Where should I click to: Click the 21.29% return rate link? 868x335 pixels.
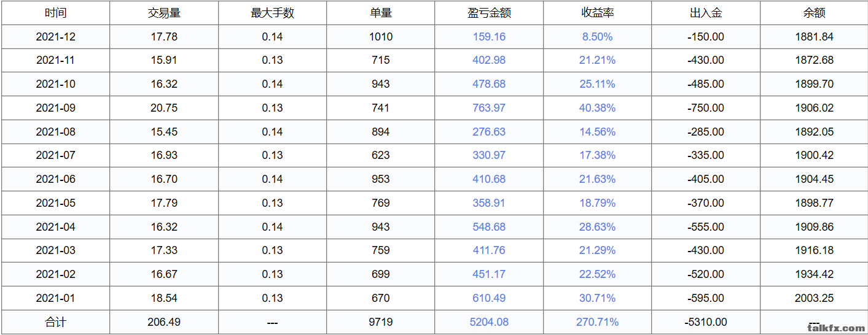tap(598, 250)
